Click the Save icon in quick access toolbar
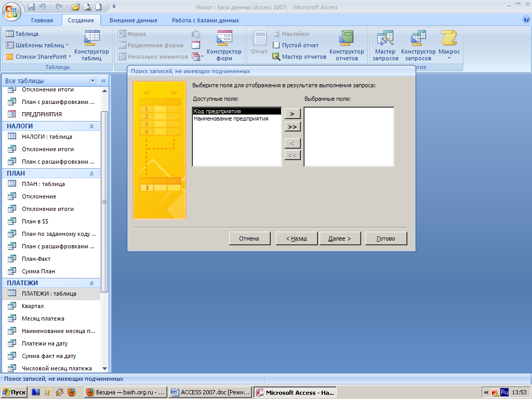This screenshot has width=532, height=399. click(x=31, y=6)
